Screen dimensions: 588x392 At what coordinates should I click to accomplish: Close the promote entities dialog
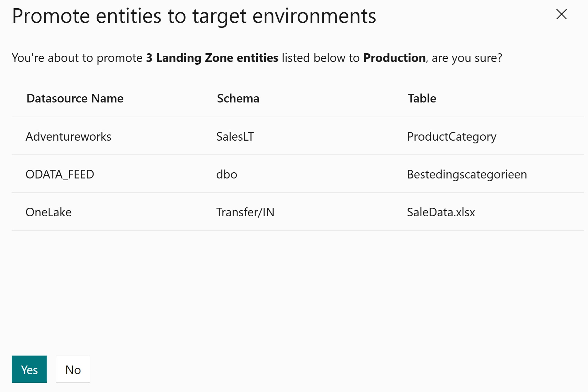[x=561, y=14]
